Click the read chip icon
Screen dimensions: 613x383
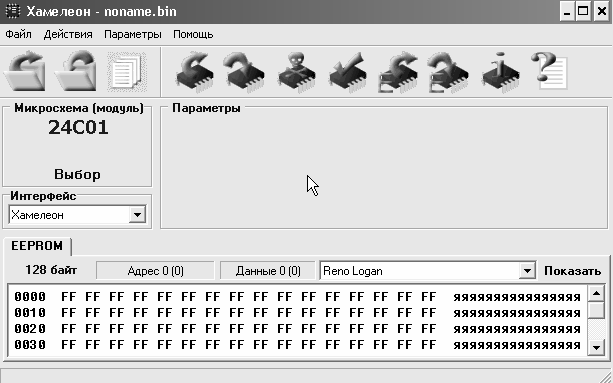[x=195, y=72]
